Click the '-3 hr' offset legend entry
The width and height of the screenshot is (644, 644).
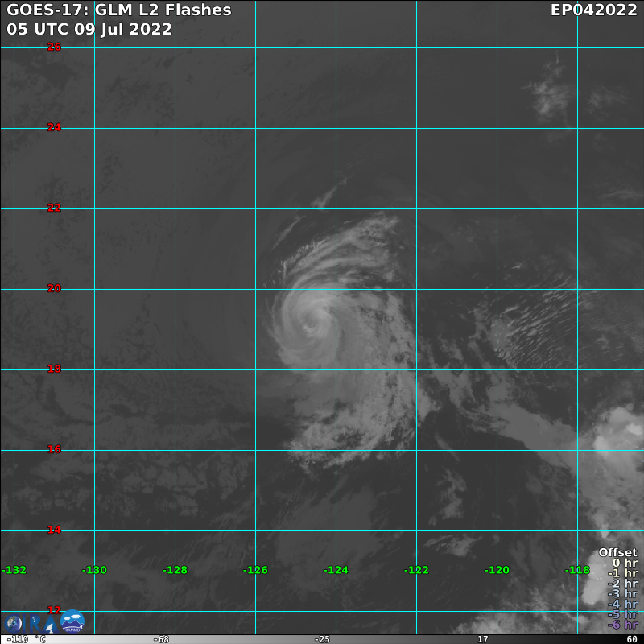click(x=622, y=593)
